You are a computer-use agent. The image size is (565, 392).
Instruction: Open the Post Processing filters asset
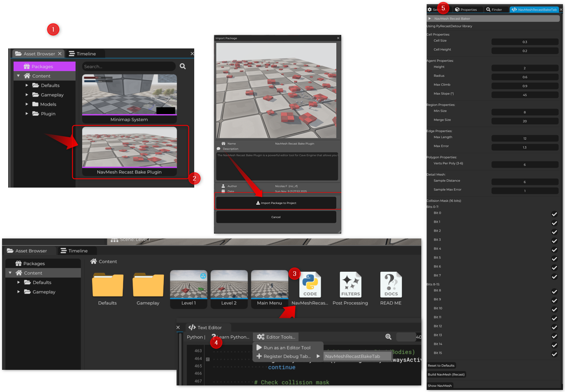pyautogui.click(x=350, y=285)
